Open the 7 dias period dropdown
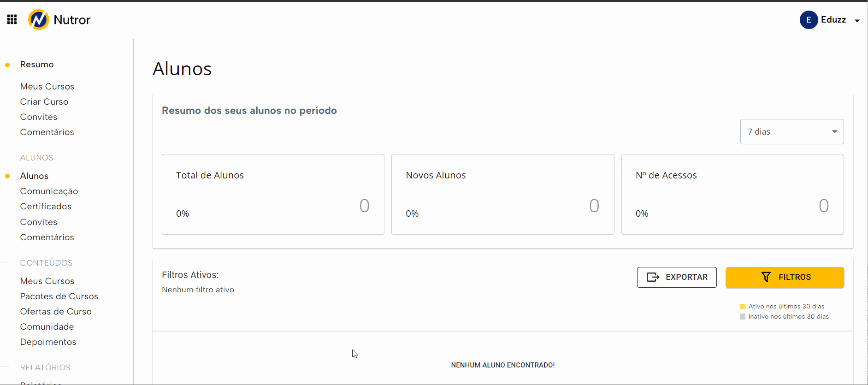This screenshot has width=868, height=385. pyautogui.click(x=791, y=132)
